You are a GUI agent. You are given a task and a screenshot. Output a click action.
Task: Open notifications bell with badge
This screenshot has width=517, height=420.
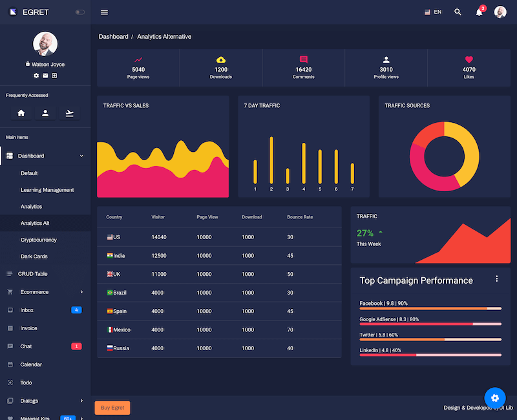479,12
